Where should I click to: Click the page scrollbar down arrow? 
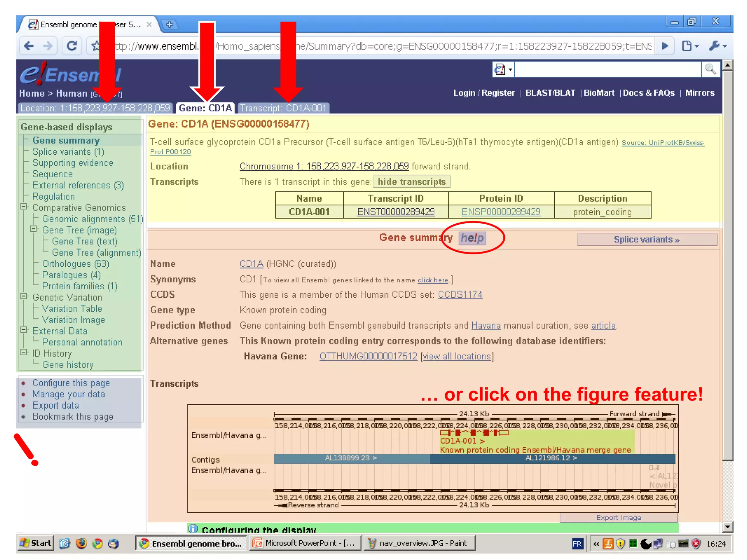tap(727, 527)
